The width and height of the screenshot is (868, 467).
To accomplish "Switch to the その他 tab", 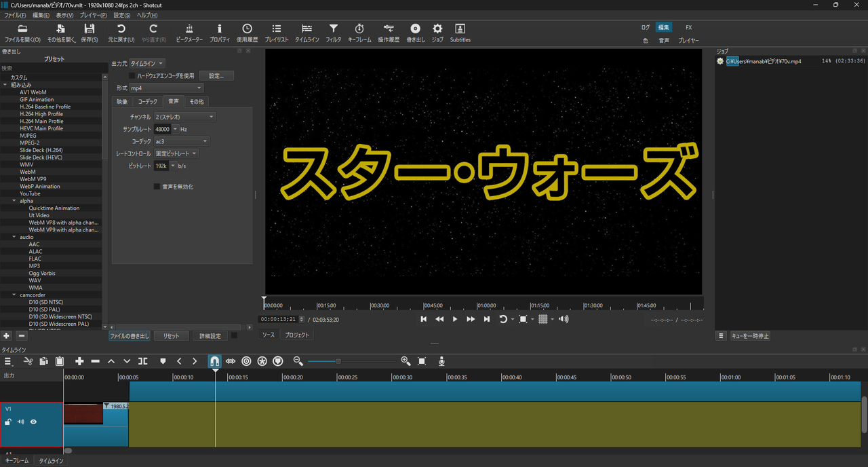I will 196,102.
